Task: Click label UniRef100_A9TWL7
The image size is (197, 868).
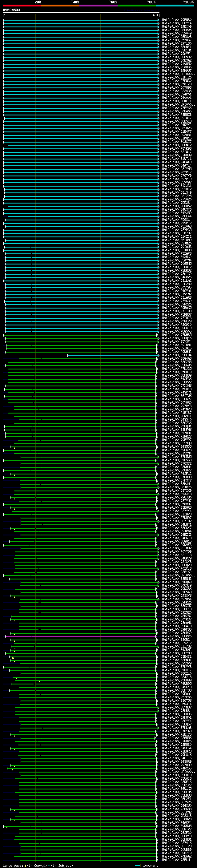Action: coord(177,118)
